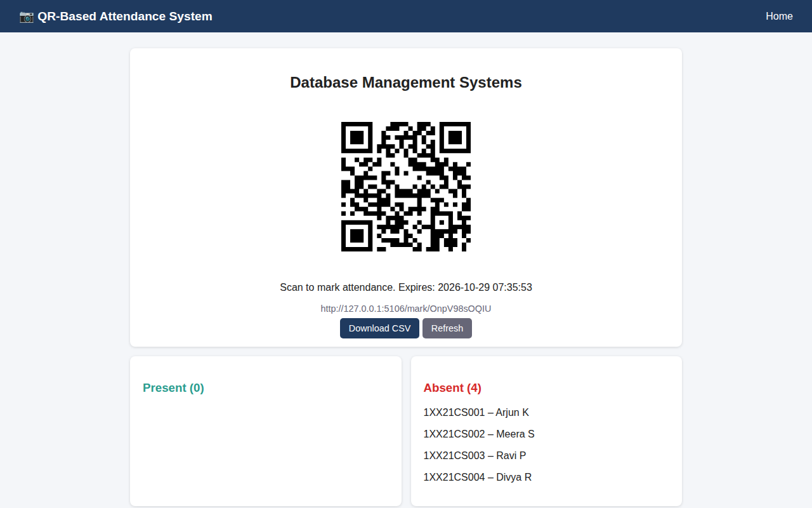Click the expiry notice text
The width and height of the screenshot is (812, 508).
tap(406, 288)
